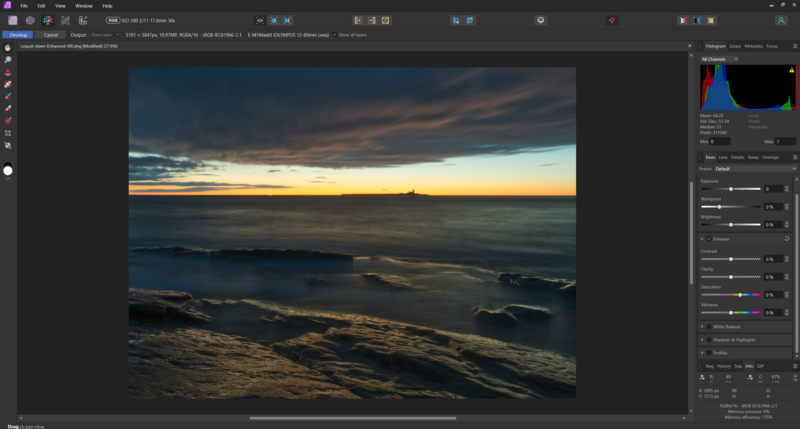Click the RGB colour format badge

pyautogui.click(x=113, y=20)
